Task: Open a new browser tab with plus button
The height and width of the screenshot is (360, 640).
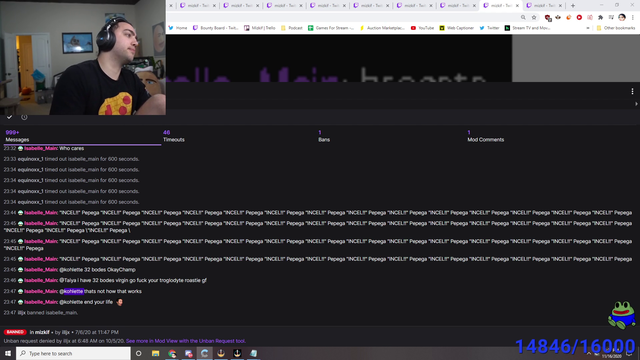Action: (573, 6)
